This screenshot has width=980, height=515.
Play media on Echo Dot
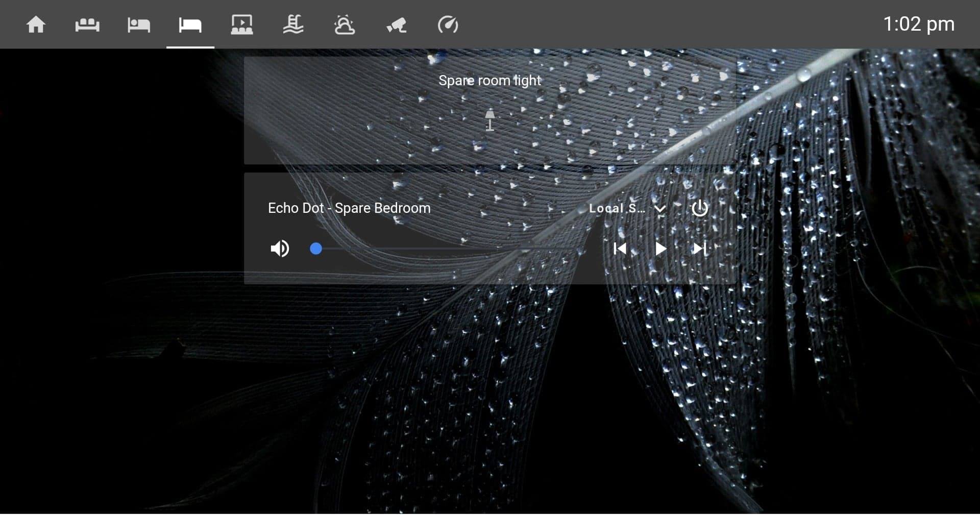[x=660, y=249]
